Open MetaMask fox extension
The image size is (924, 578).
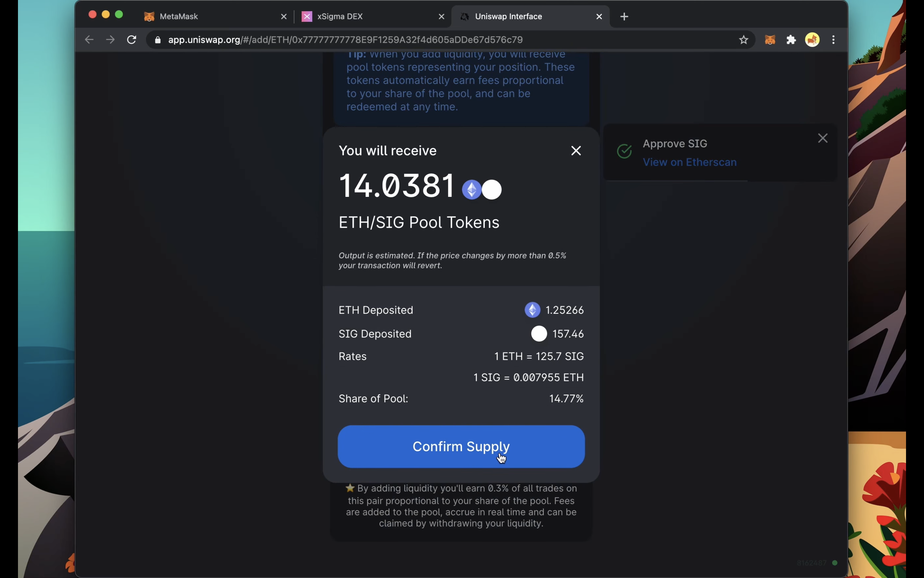770,40
